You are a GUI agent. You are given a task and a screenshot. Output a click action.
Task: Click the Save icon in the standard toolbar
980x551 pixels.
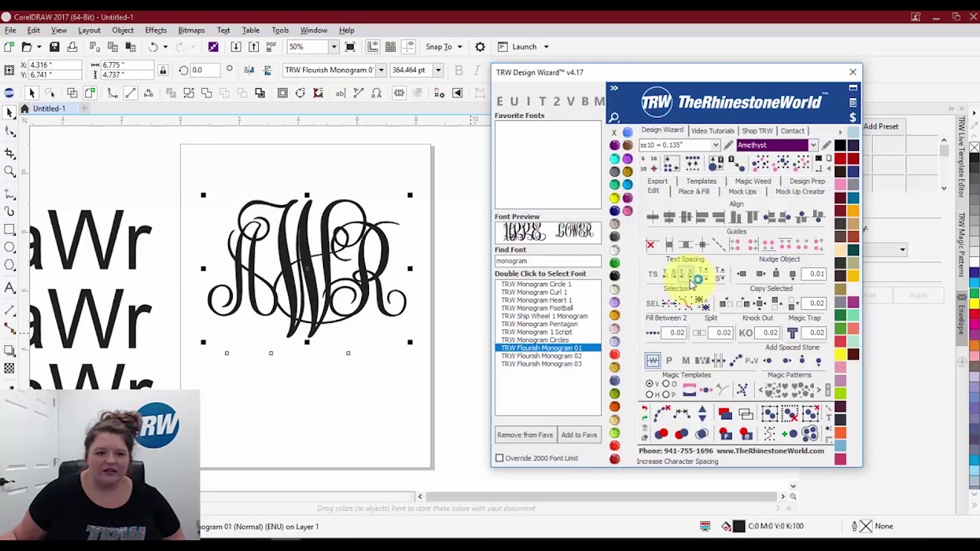pyautogui.click(x=54, y=47)
